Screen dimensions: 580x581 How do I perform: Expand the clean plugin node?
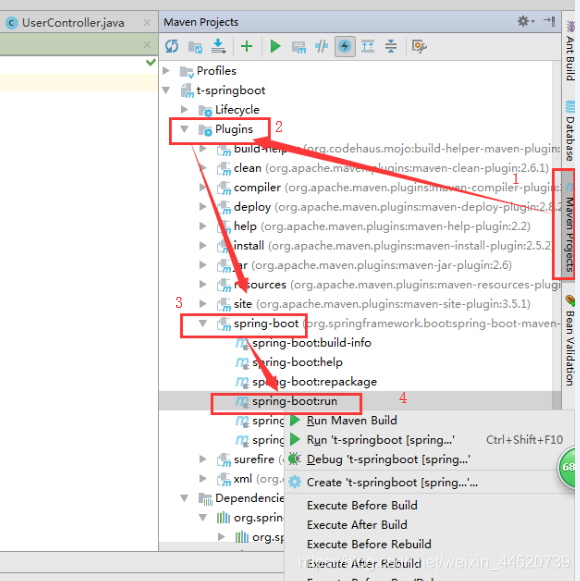[x=203, y=168]
